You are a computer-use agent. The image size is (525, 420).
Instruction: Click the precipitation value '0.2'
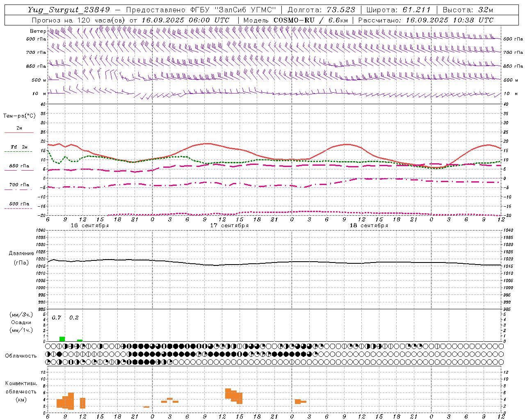click(x=74, y=318)
